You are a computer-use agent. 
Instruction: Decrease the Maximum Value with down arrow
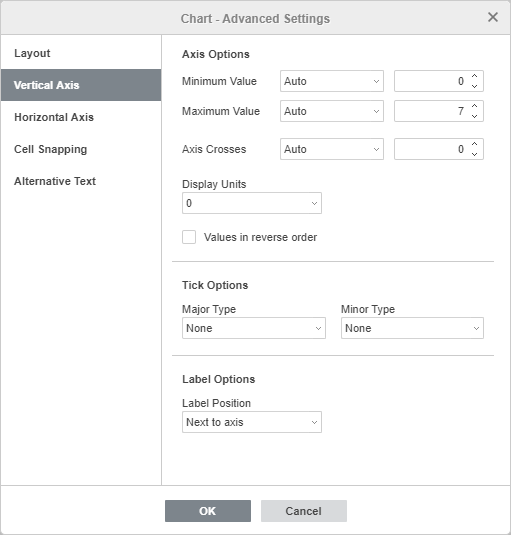click(x=474, y=116)
